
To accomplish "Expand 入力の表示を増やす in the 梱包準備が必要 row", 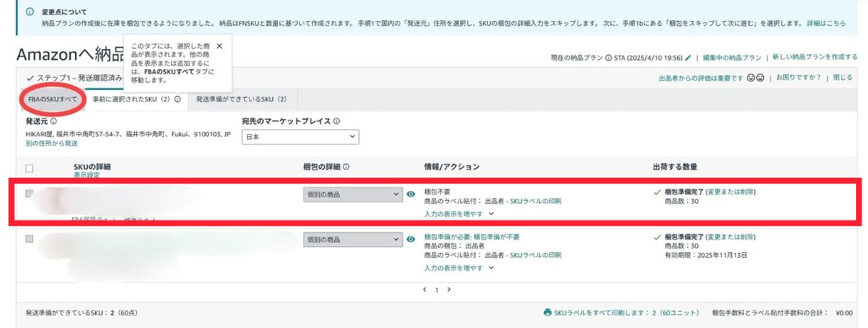I will click(x=459, y=268).
